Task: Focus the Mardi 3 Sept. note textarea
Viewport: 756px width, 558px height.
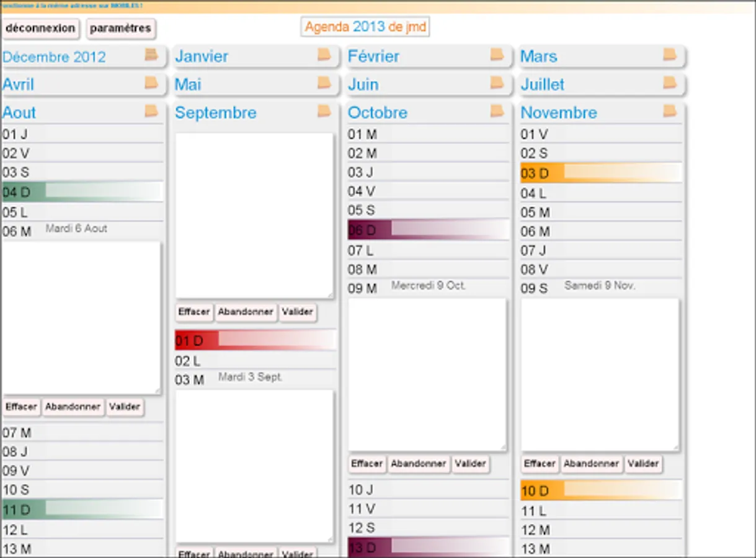Action: pyautogui.click(x=254, y=466)
